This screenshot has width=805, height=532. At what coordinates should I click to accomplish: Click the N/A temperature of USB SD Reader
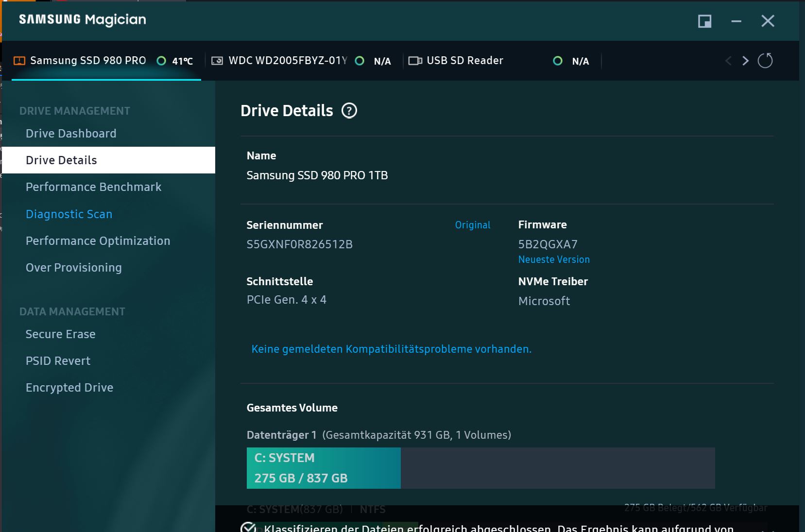pyautogui.click(x=581, y=61)
